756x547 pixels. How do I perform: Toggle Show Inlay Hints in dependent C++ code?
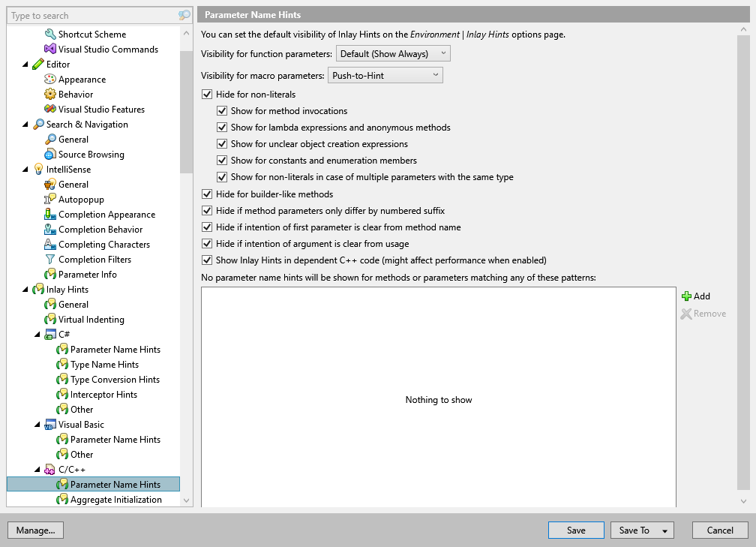coord(207,260)
